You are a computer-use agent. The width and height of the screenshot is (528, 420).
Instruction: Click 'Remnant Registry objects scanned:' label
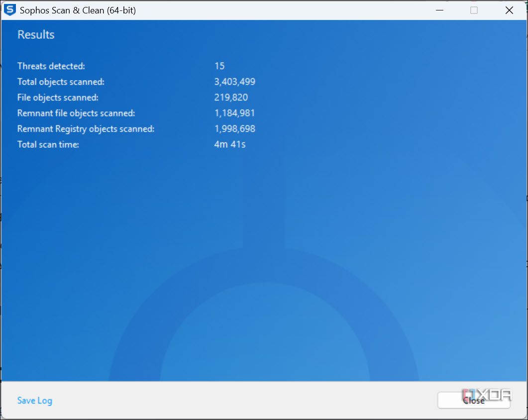point(86,129)
